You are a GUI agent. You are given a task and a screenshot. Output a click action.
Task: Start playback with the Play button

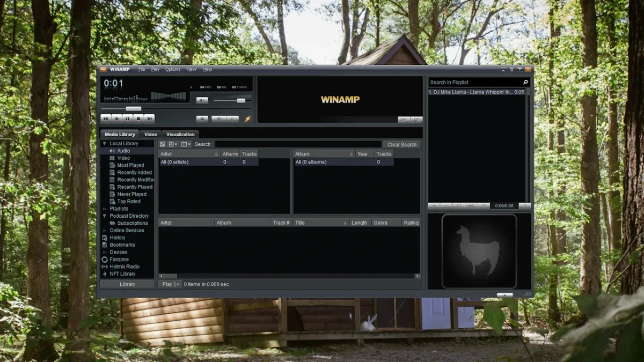tap(116, 119)
